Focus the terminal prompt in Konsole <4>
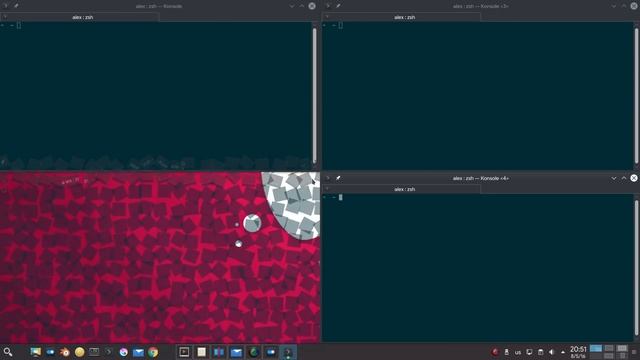The width and height of the screenshot is (640, 360). click(x=340, y=197)
